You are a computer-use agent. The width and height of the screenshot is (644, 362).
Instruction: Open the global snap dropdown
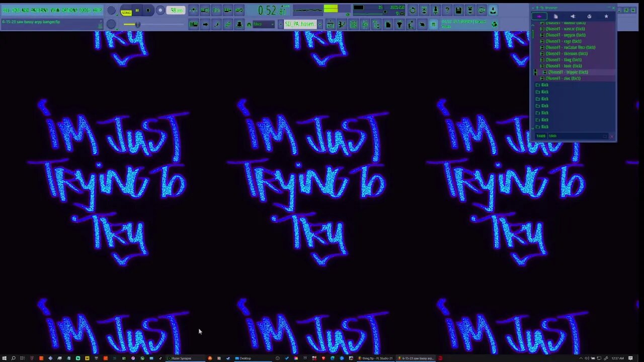(263, 24)
